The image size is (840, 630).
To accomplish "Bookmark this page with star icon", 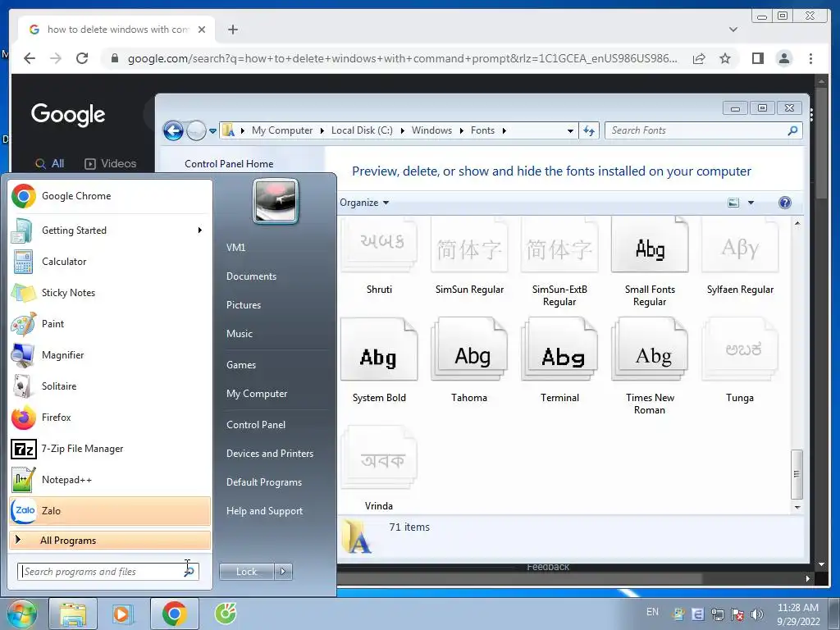I will pos(725,58).
